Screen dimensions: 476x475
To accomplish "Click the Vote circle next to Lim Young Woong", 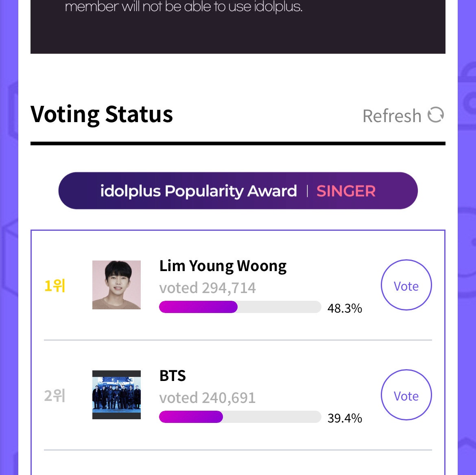I will [x=406, y=285].
